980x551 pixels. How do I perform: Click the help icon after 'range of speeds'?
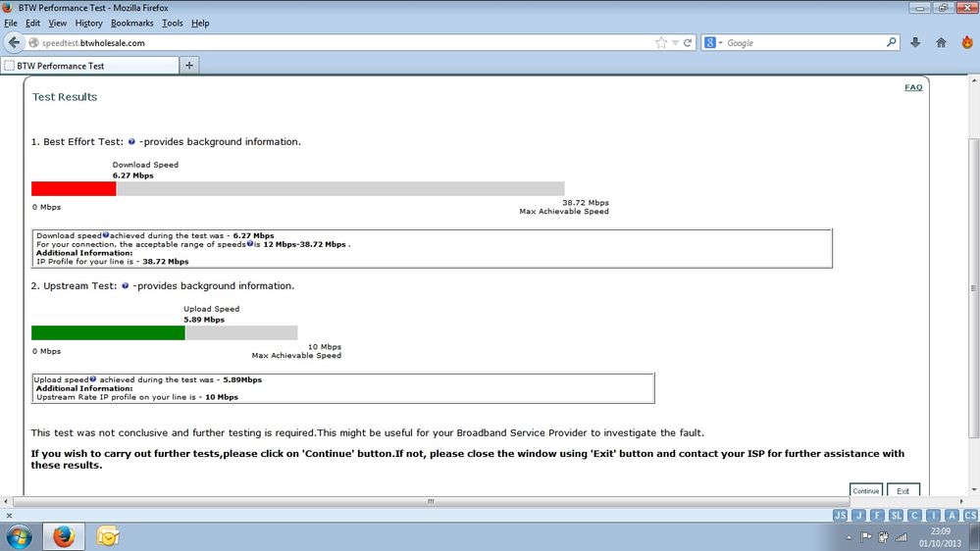point(249,244)
